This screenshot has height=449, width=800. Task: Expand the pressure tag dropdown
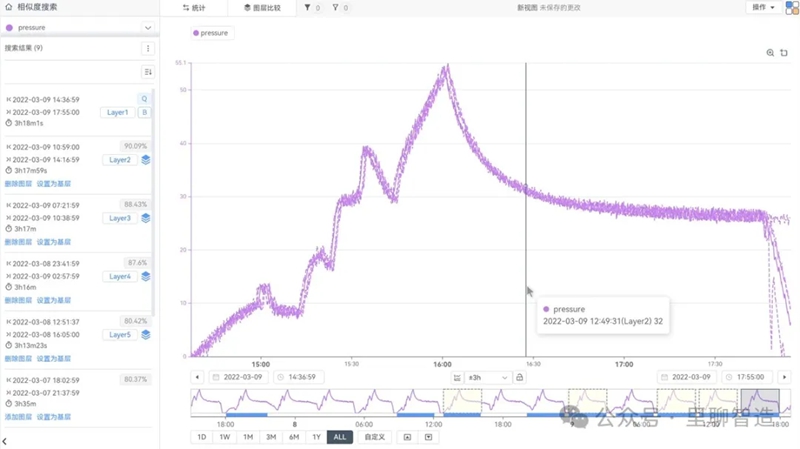147,28
